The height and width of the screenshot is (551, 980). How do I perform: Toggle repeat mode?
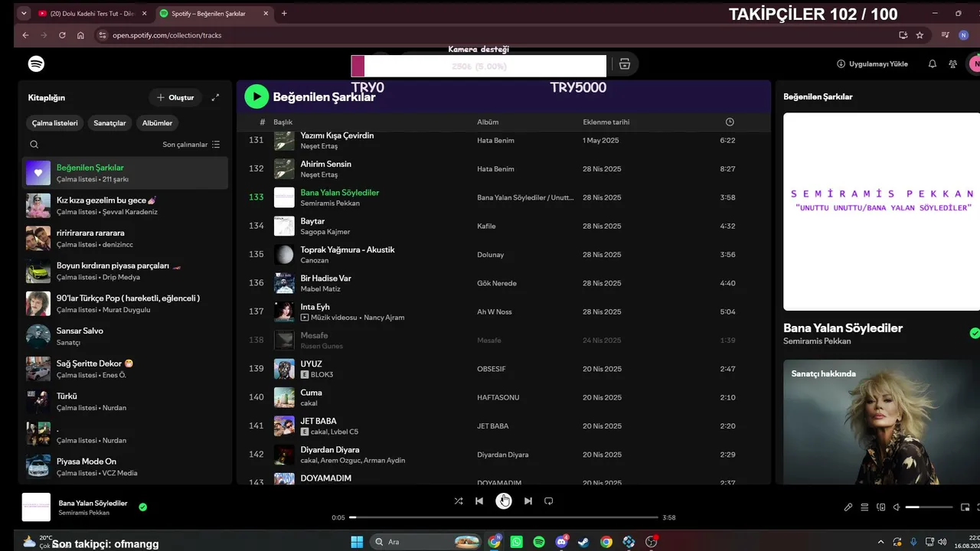(548, 501)
